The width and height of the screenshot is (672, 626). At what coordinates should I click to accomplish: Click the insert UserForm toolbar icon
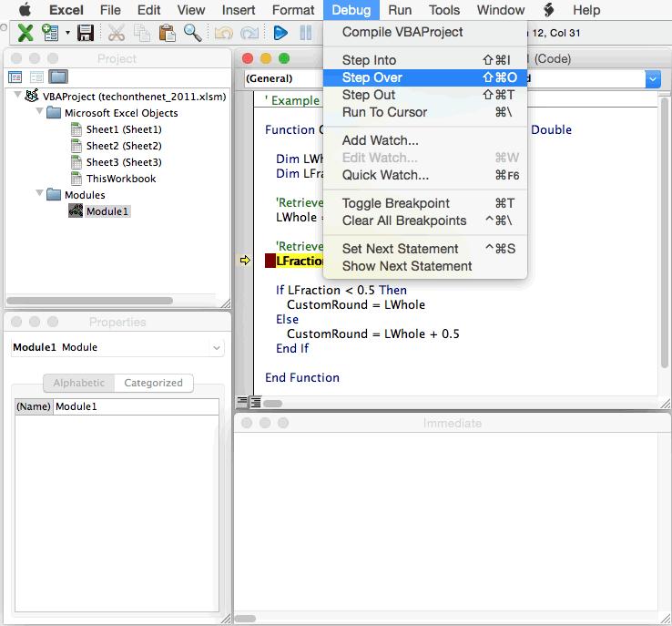[x=50, y=33]
